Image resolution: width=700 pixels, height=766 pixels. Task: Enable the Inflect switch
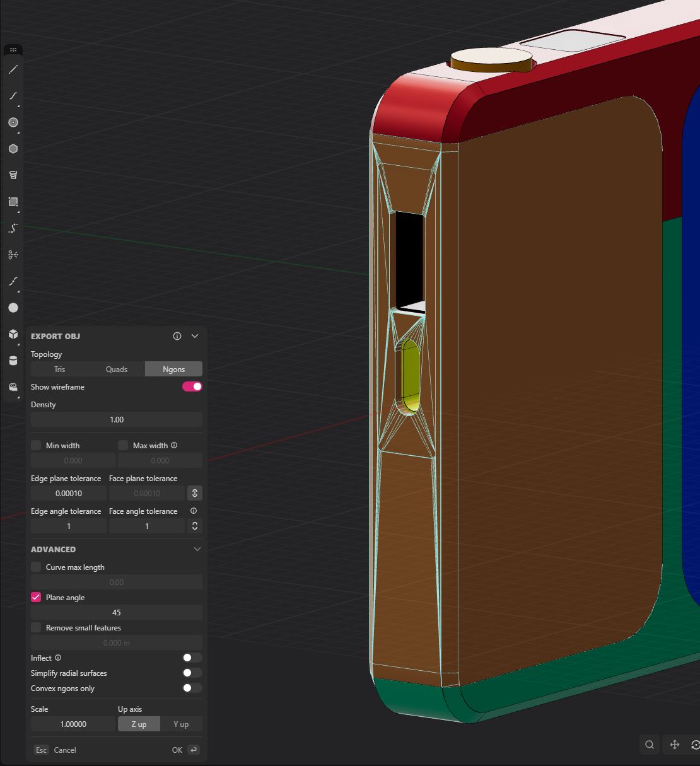(192, 658)
